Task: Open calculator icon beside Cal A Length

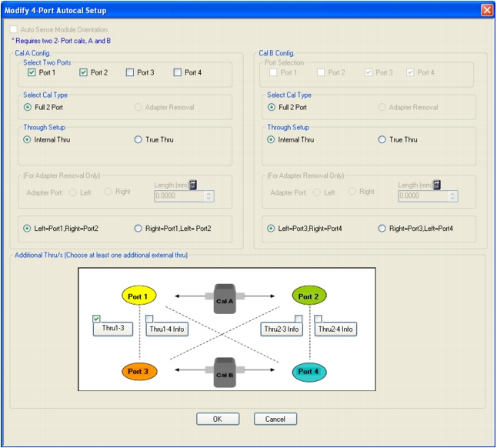Action: click(192, 185)
